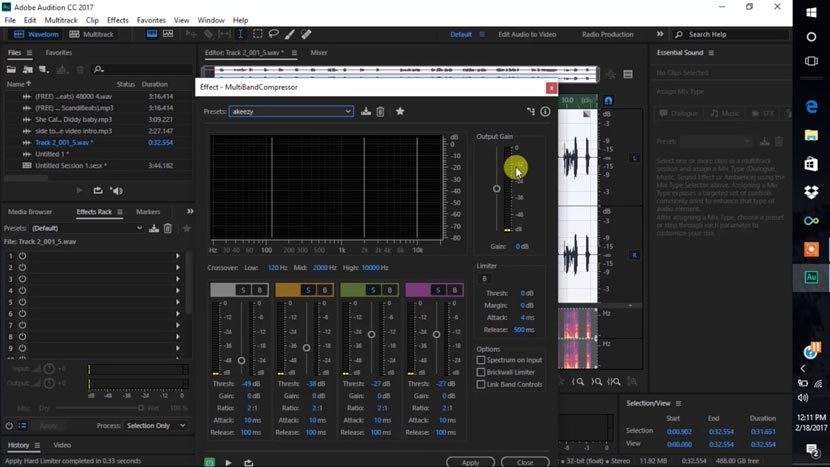Image resolution: width=830 pixels, height=467 pixels.
Task: Solo the purple band
Action: [x=438, y=290]
